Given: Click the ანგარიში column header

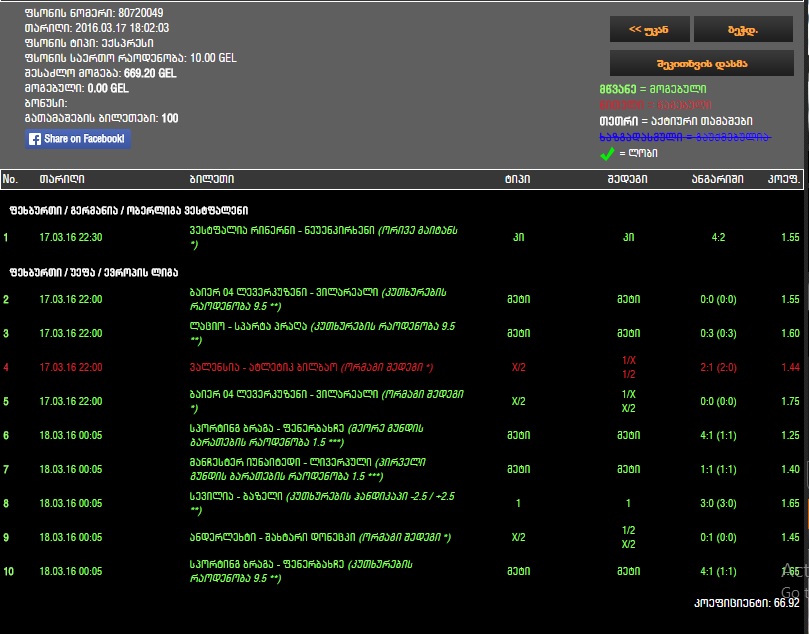Looking at the screenshot, I should click(x=716, y=179).
